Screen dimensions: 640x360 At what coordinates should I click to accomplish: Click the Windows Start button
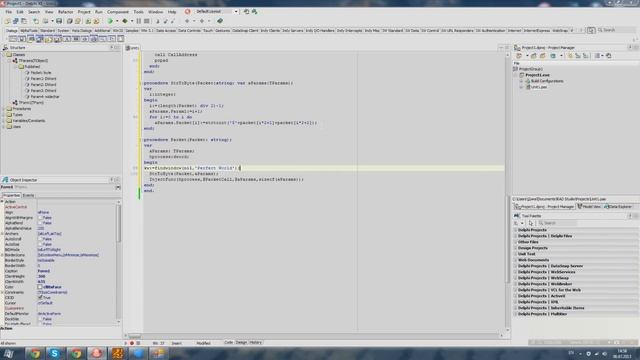[9, 353]
